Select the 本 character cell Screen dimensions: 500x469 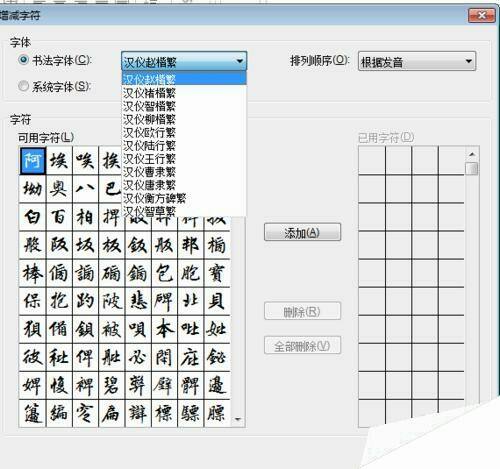[x=164, y=329]
